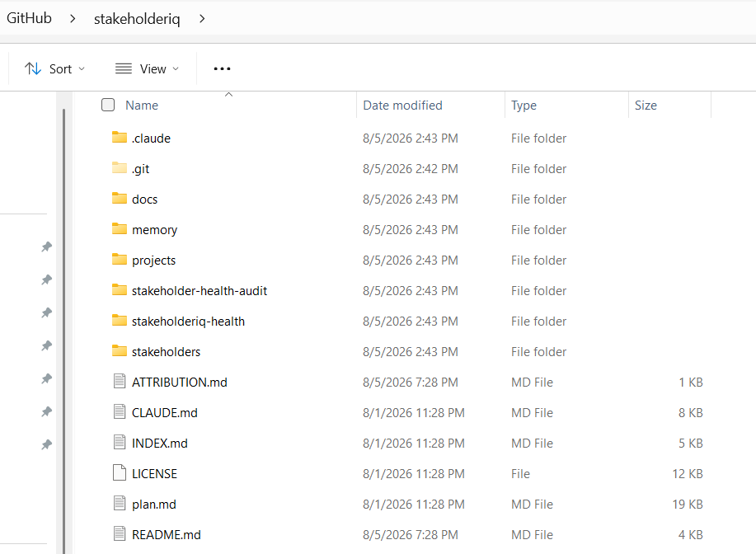This screenshot has width=756, height=554.
Task: Select the .claude folder name
Action: 151,138
